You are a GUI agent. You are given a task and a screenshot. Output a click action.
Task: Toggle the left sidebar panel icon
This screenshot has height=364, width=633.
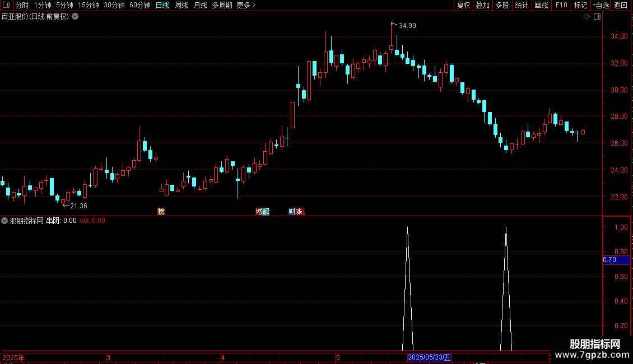[x=6, y=5]
